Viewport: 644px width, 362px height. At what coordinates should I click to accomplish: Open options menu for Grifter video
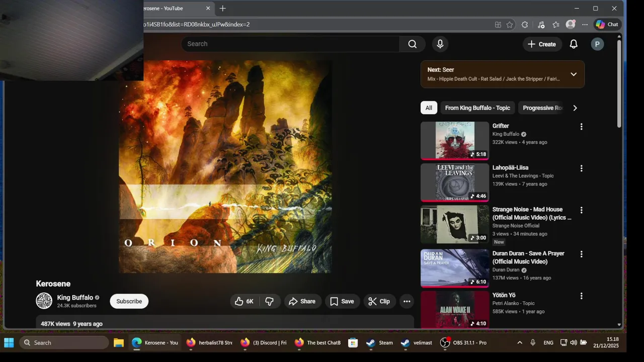click(x=581, y=127)
